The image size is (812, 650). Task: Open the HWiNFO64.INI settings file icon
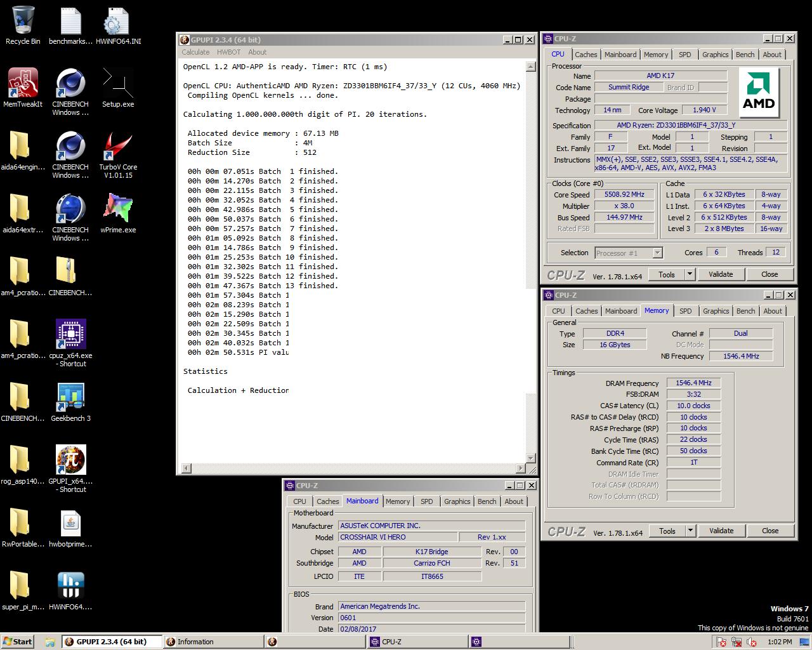[118, 25]
